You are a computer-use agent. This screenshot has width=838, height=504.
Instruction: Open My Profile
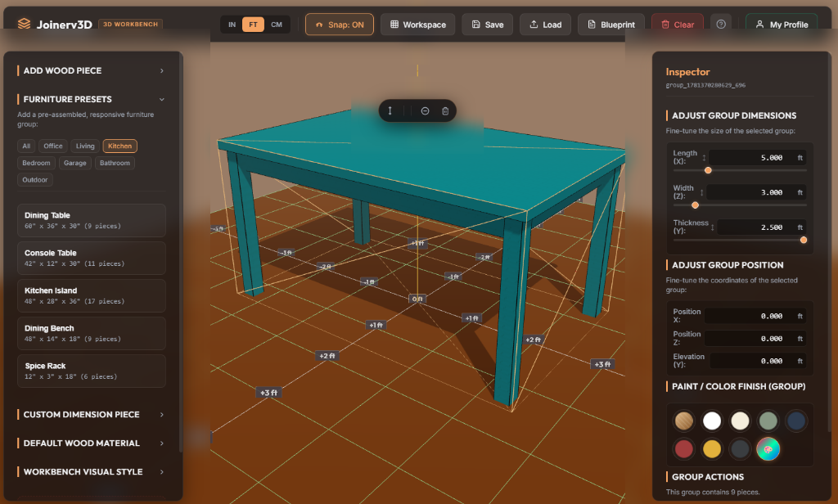782,25
